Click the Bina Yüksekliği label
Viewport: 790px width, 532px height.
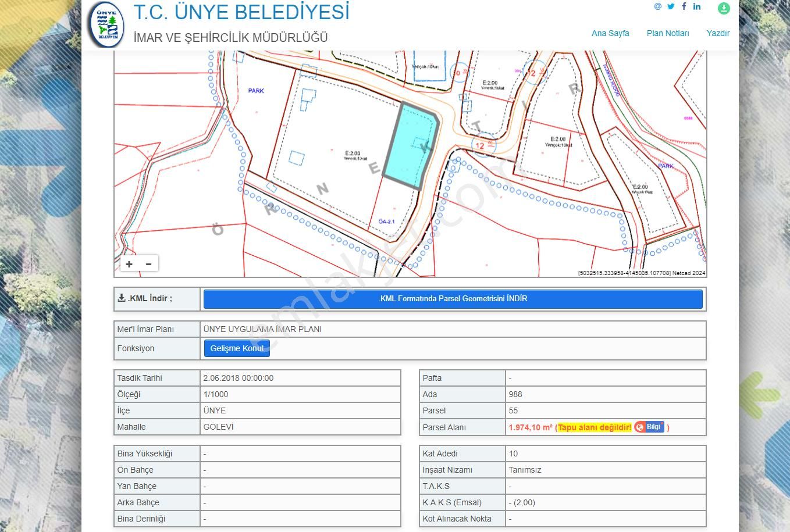click(145, 454)
